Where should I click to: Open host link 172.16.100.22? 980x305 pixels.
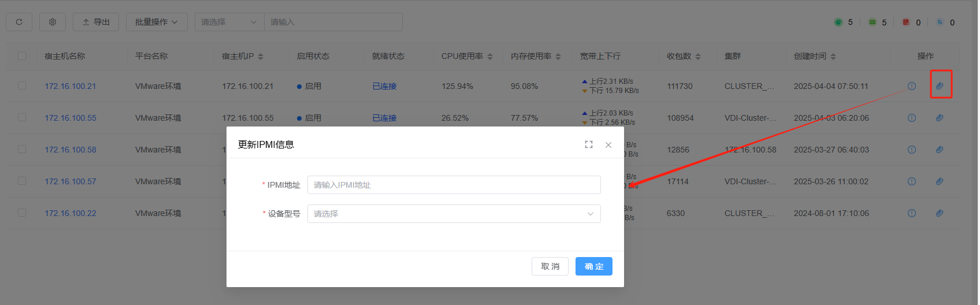pos(70,213)
